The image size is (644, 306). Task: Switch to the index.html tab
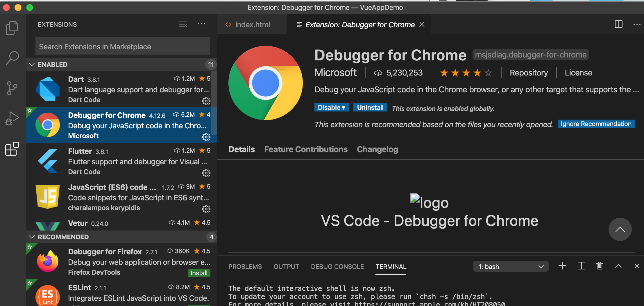pyautogui.click(x=252, y=24)
